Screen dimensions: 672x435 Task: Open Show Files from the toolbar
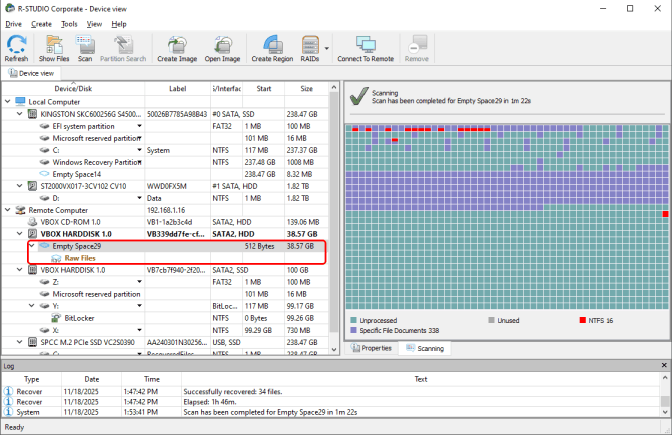(x=53, y=48)
